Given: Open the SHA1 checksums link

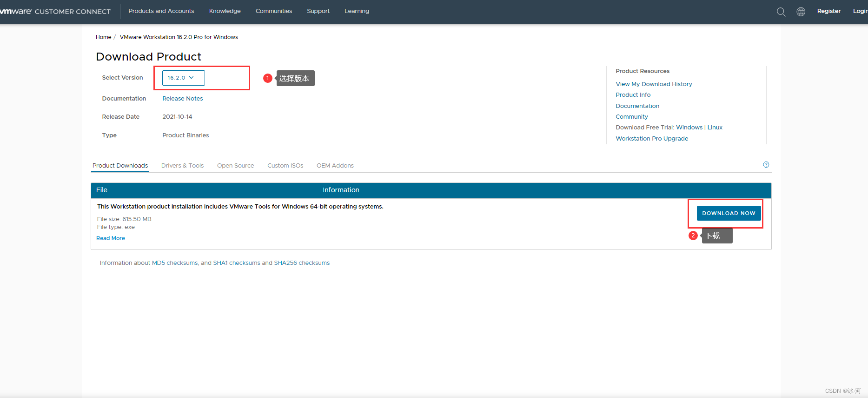Looking at the screenshot, I should click(237, 263).
